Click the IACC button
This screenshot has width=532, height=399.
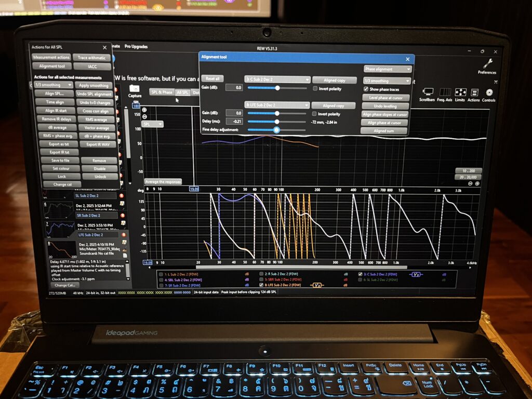tap(92, 66)
